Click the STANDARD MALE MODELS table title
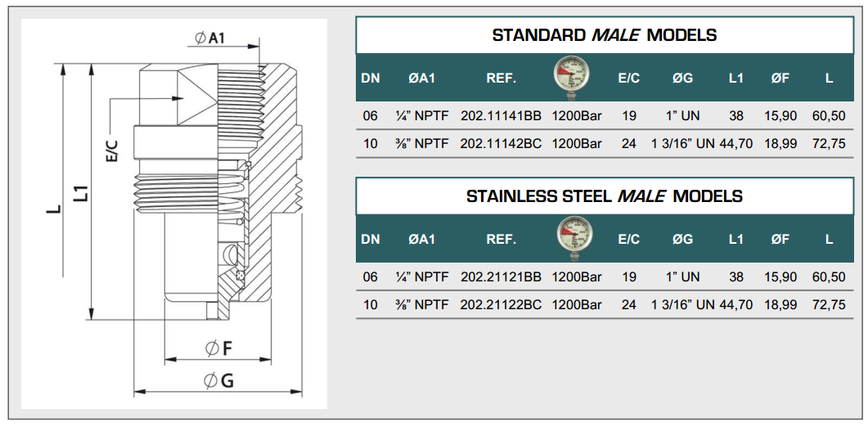 pyautogui.click(x=604, y=35)
